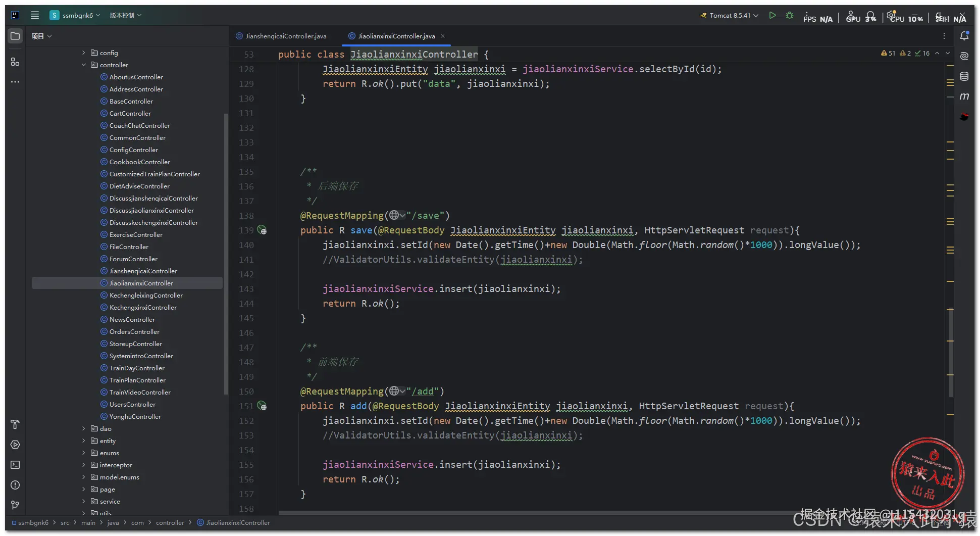Viewport: 980px width, 536px height.
Task: Expand the service folder
Action: click(x=84, y=501)
